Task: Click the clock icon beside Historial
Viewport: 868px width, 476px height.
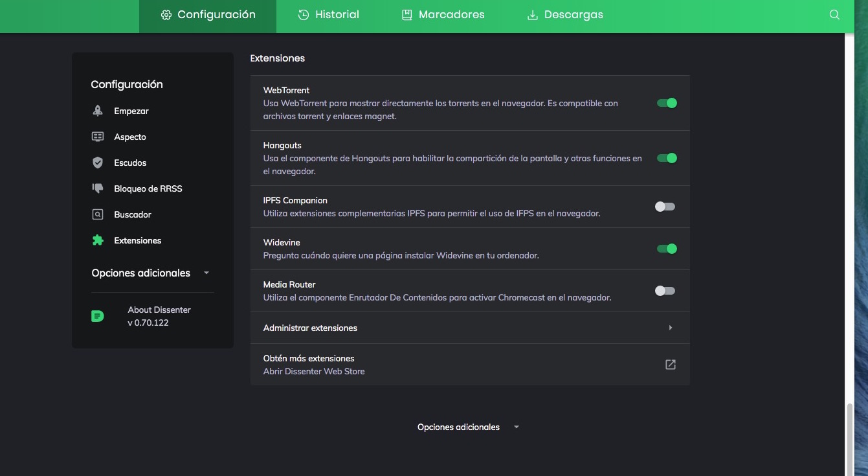Action: tap(304, 15)
